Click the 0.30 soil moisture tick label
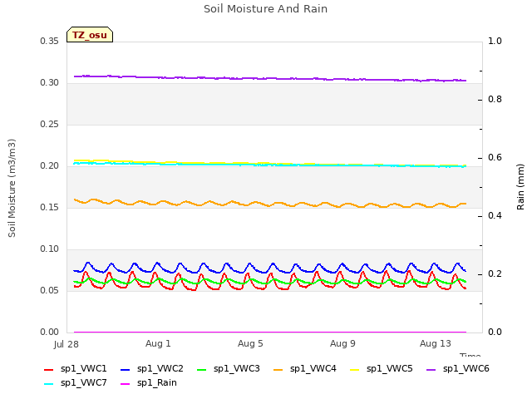 (50, 83)
